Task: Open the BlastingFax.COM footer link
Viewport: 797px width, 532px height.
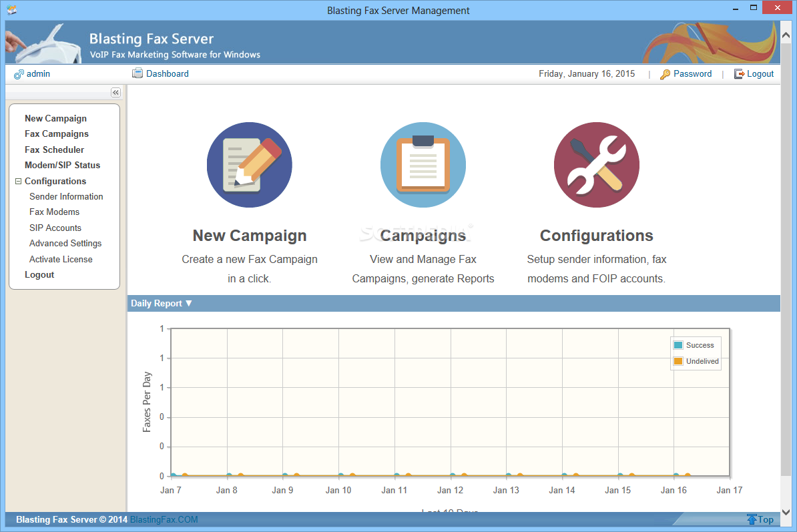Action: pos(164,519)
